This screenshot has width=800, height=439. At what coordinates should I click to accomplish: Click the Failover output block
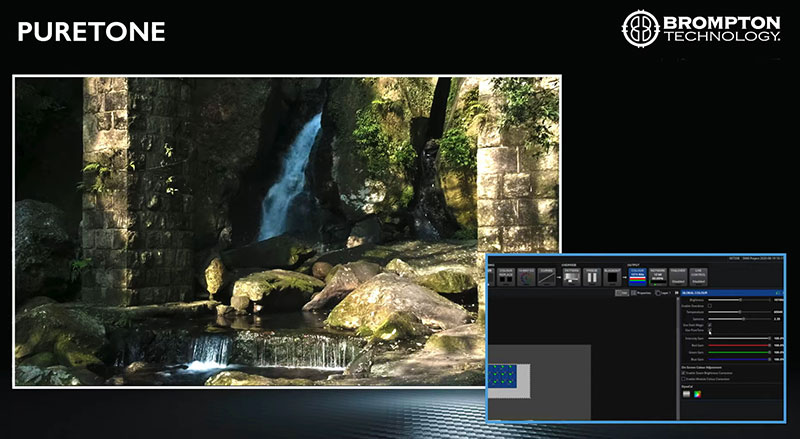click(678, 277)
